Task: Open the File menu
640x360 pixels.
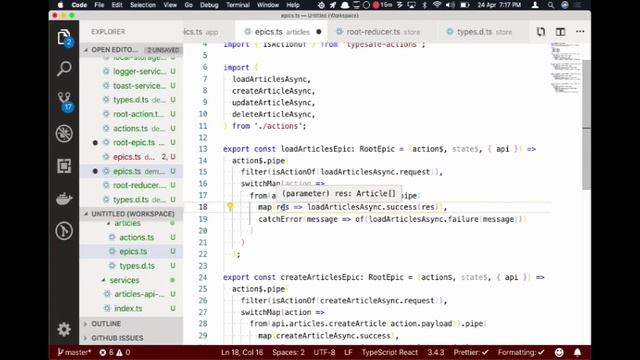Action: 99,5
